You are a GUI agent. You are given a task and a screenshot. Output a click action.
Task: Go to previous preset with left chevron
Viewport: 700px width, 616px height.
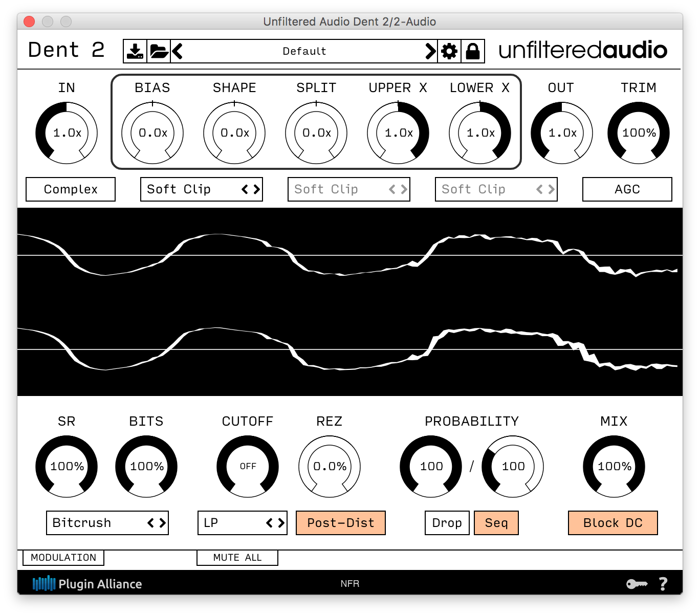(x=177, y=51)
